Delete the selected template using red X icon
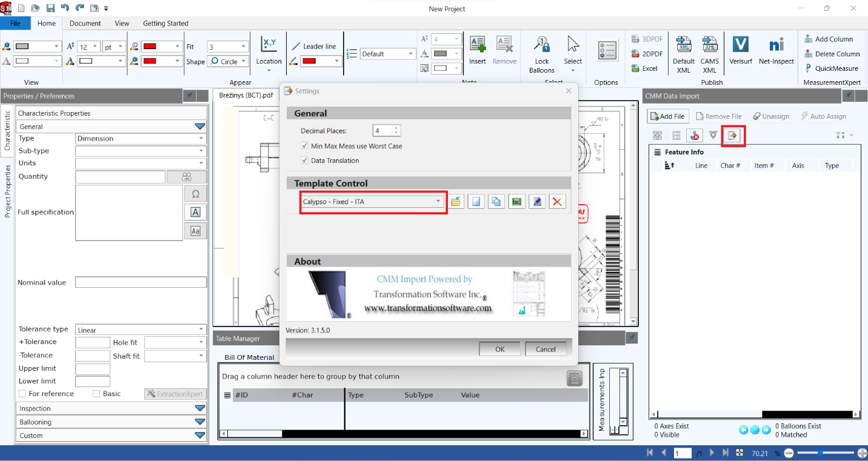This screenshot has height=461, width=868. (x=557, y=201)
